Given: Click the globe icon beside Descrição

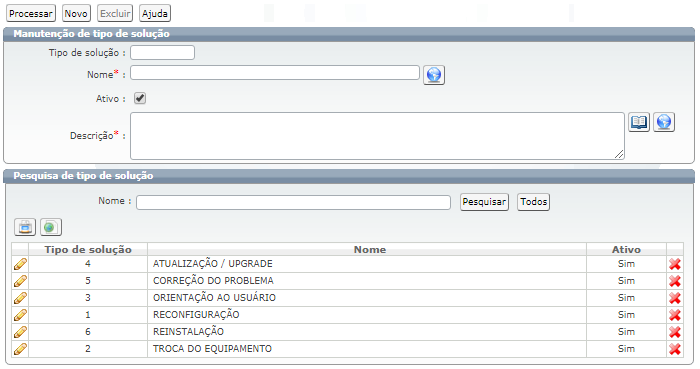Looking at the screenshot, I should [664, 122].
